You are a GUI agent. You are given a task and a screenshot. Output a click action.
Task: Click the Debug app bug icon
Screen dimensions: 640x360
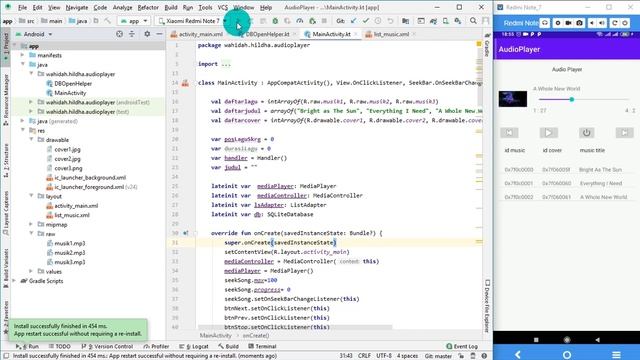click(276, 21)
